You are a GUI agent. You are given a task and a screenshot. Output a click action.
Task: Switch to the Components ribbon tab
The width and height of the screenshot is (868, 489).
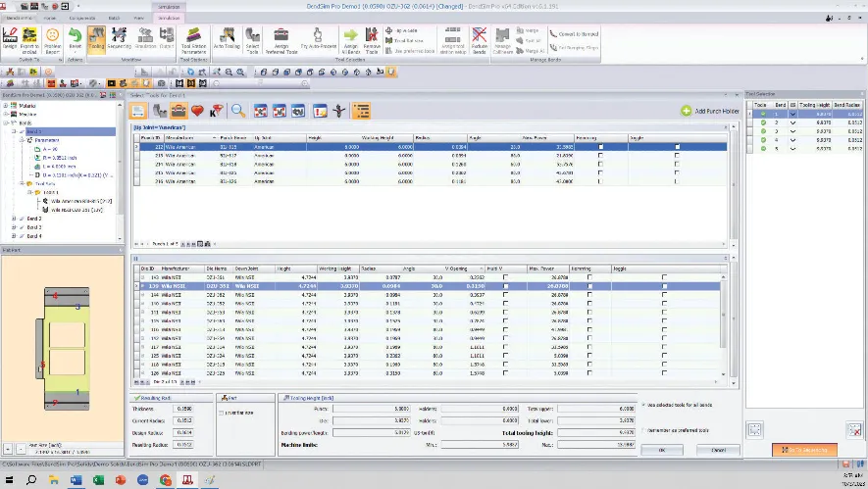click(x=84, y=17)
